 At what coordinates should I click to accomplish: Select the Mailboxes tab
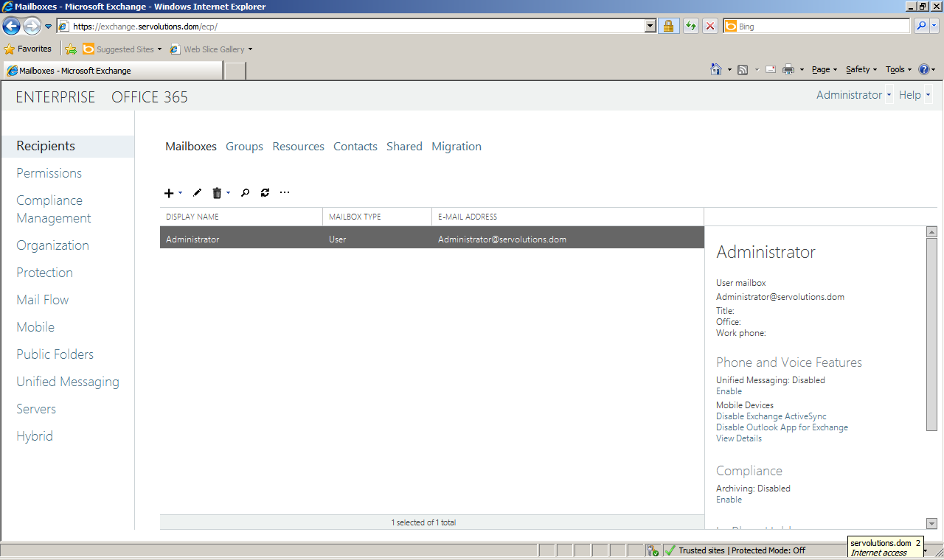(x=191, y=147)
